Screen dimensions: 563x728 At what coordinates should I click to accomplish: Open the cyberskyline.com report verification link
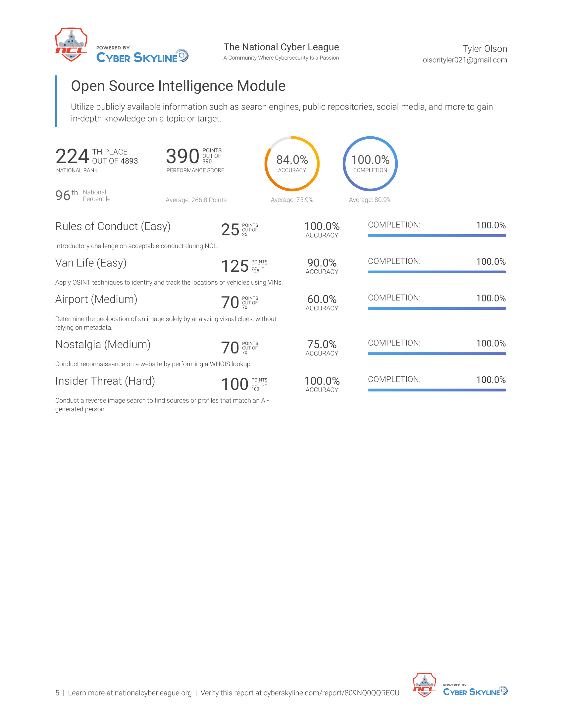[x=331, y=693]
